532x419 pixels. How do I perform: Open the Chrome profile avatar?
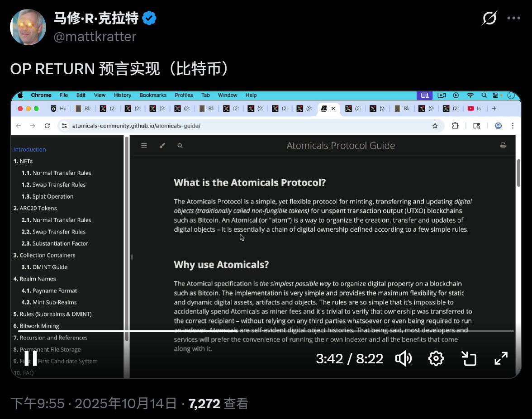click(x=498, y=126)
